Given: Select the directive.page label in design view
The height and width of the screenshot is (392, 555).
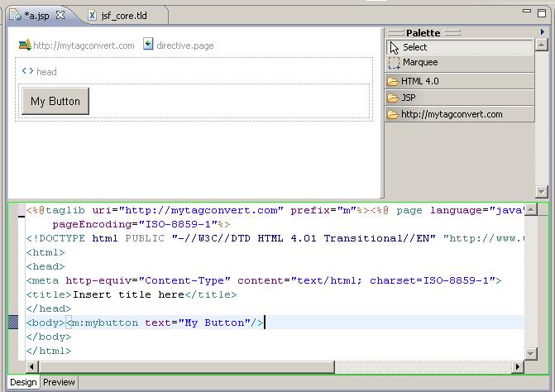Looking at the screenshot, I should pyautogui.click(x=185, y=45).
